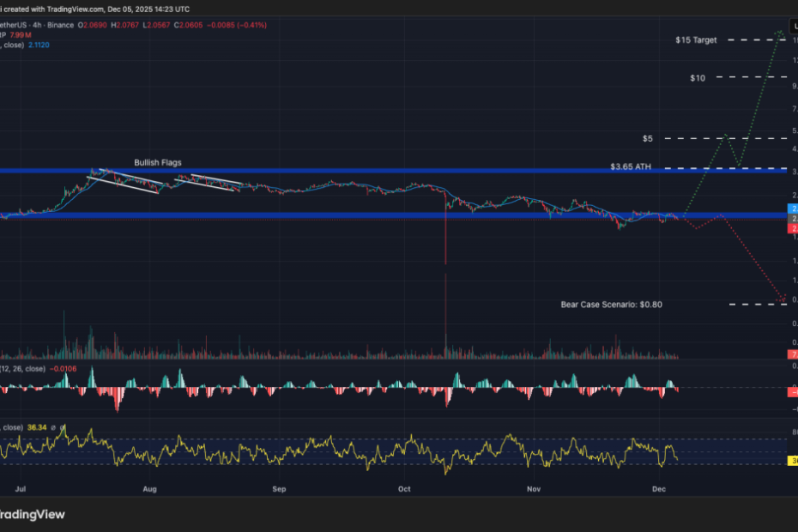This screenshot has height=532, width=798.
Task: Click the red current price tag on price scale
Action: [x=789, y=227]
